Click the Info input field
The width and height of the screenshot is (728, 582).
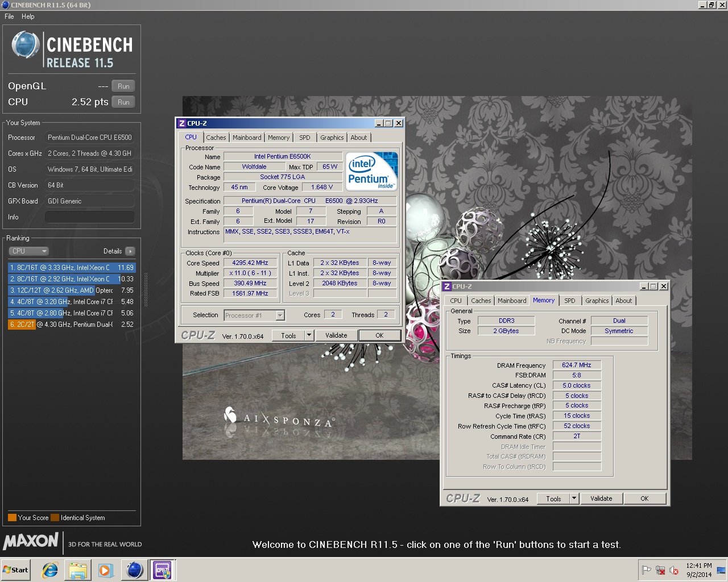point(89,217)
